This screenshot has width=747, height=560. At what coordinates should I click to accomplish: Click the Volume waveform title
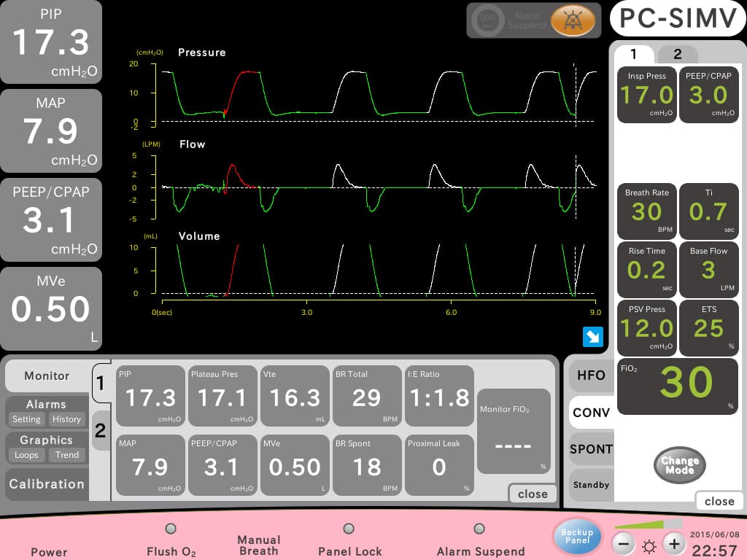tap(199, 236)
